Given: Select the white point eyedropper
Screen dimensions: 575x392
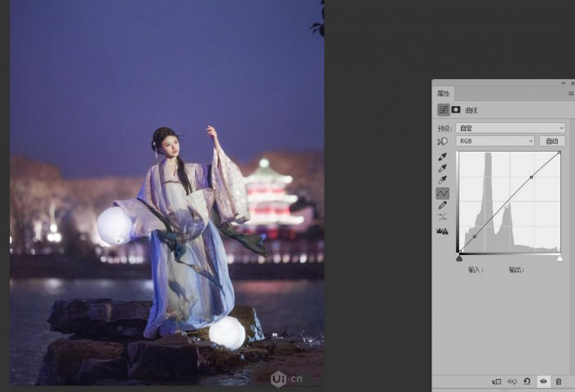Looking at the screenshot, I should 443,180.
